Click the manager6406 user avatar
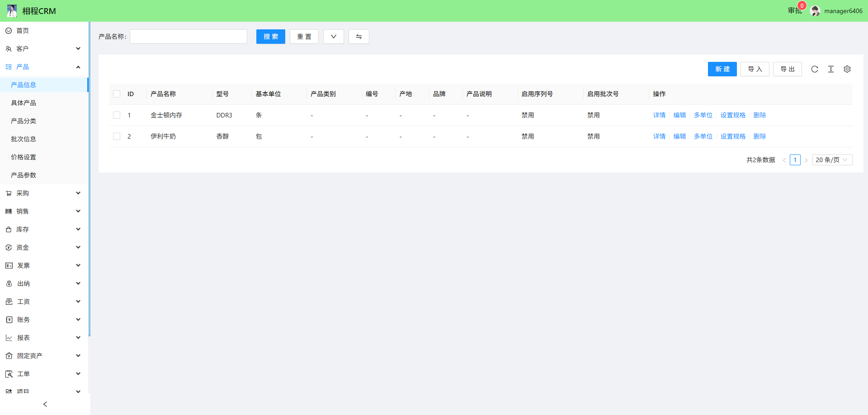Viewport: 868px width, 415px height. pos(816,11)
